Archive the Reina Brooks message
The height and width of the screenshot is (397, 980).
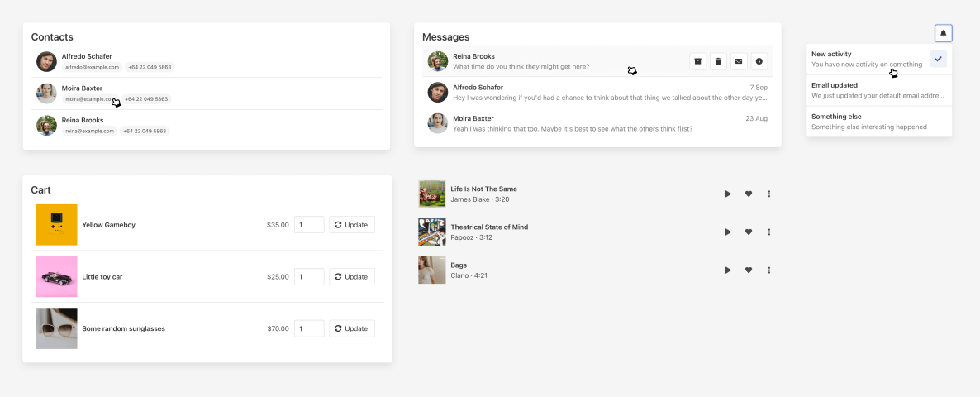click(x=698, y=61)
